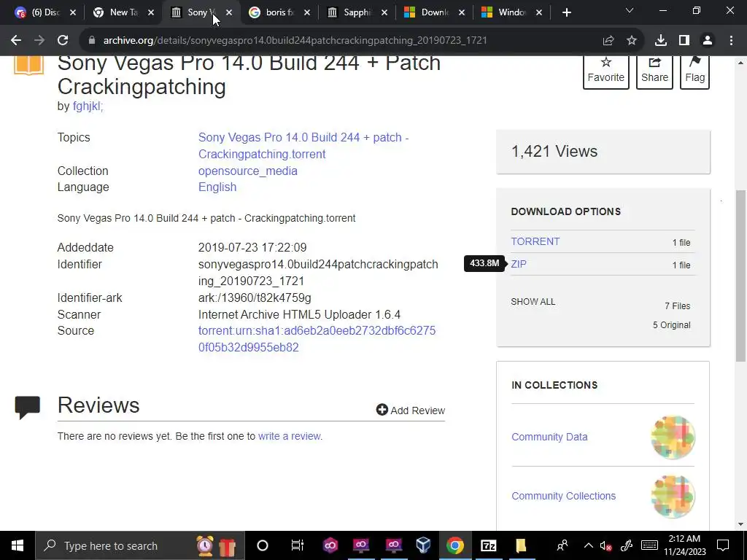Open the opensource_media collection link
The height and width of the screenshot is (560, 747).
(x=248, y=171)
